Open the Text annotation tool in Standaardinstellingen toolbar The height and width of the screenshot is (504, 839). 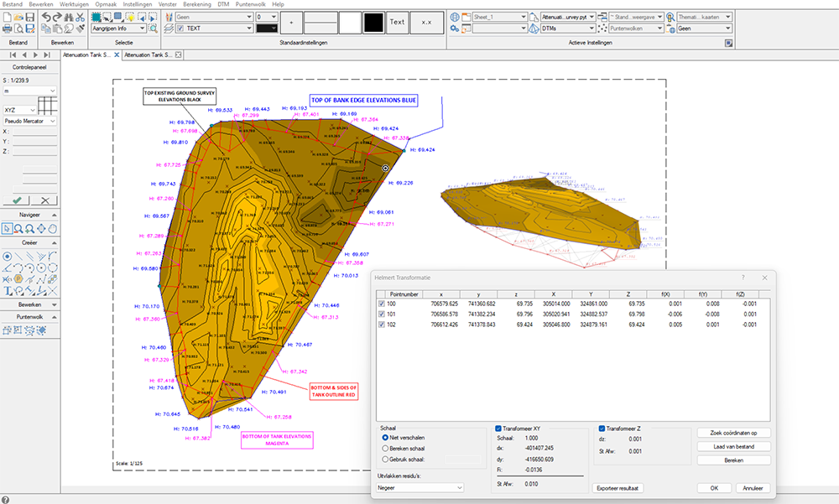pos(397,22)
